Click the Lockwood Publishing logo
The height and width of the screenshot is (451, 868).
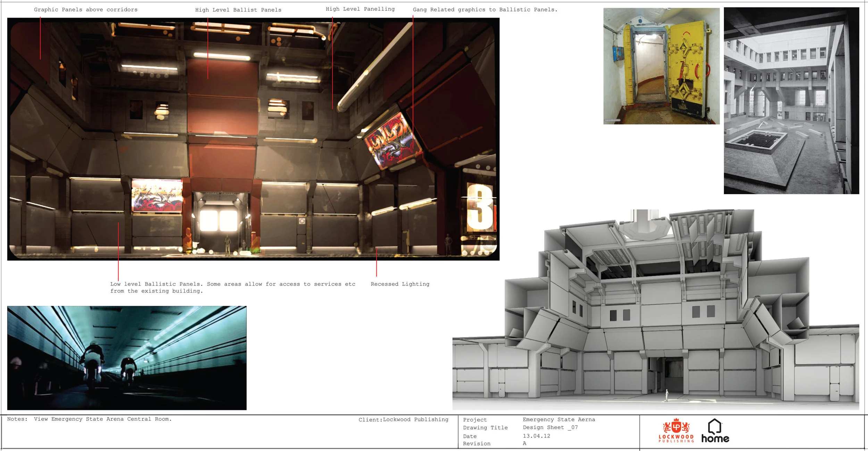click(676, 430)
